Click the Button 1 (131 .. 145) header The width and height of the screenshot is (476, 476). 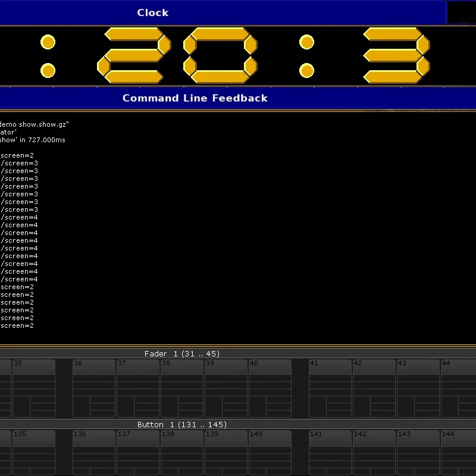tap(238, 424)
